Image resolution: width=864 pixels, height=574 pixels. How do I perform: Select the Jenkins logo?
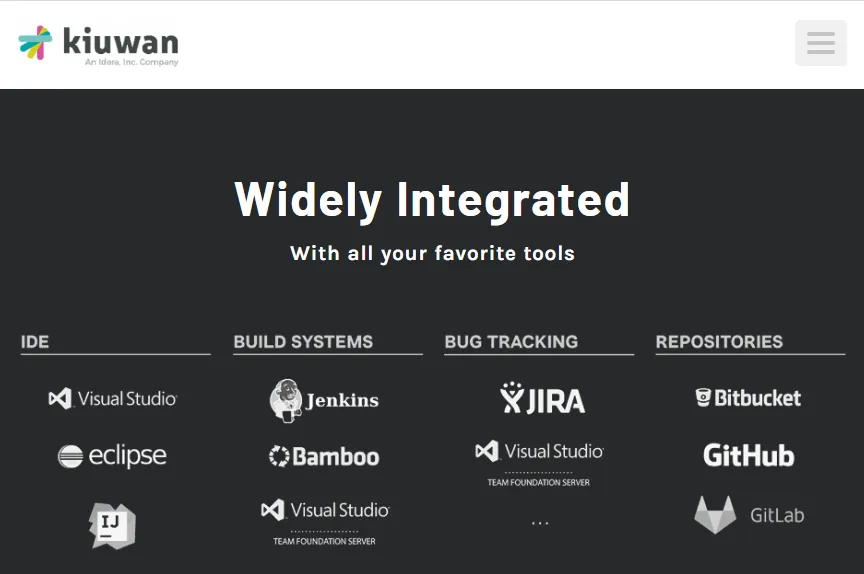pyautogui.click(x=324, y=400)
